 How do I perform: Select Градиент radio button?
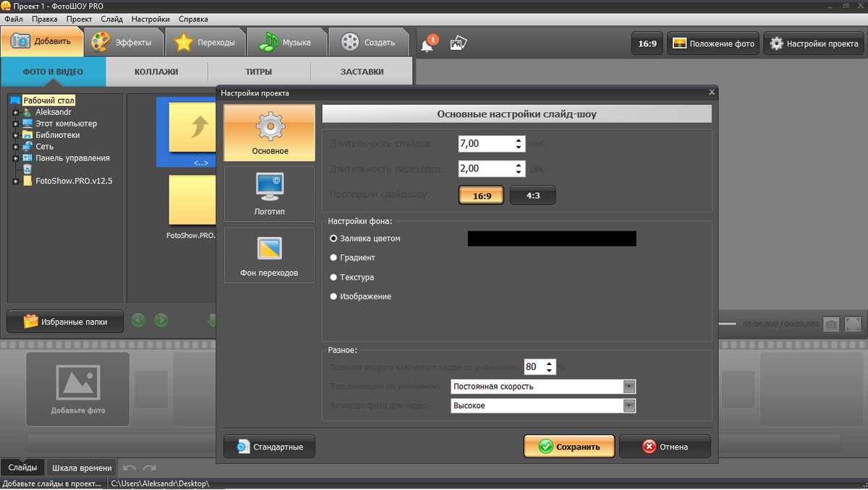[333, 257]
